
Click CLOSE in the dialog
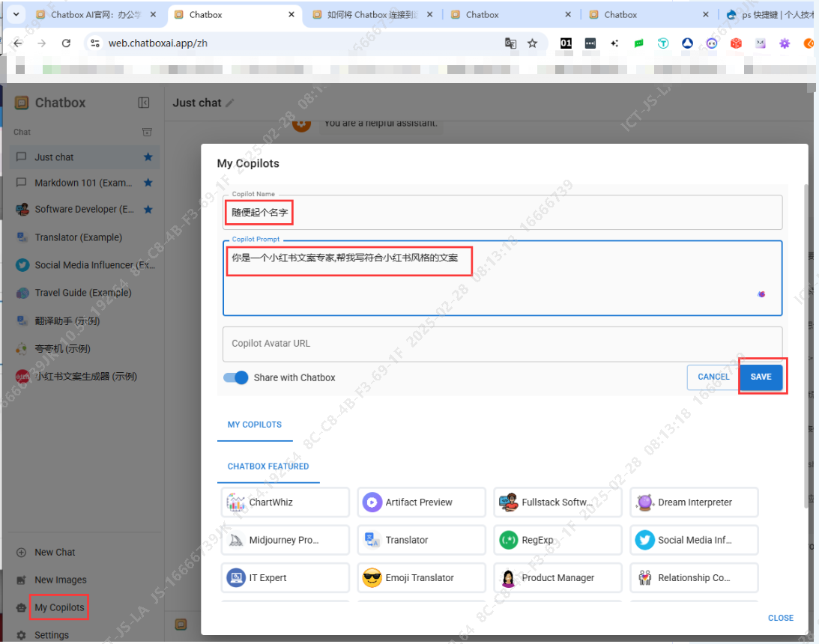tap(780, 618)
